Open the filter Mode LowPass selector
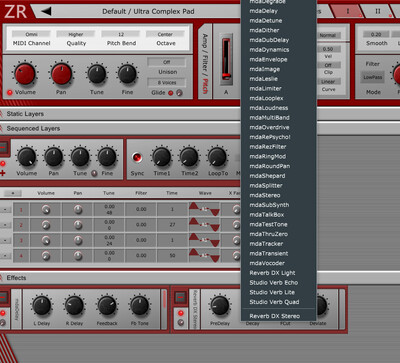Viewport: 400px width, 363px height. click(373, 77)
